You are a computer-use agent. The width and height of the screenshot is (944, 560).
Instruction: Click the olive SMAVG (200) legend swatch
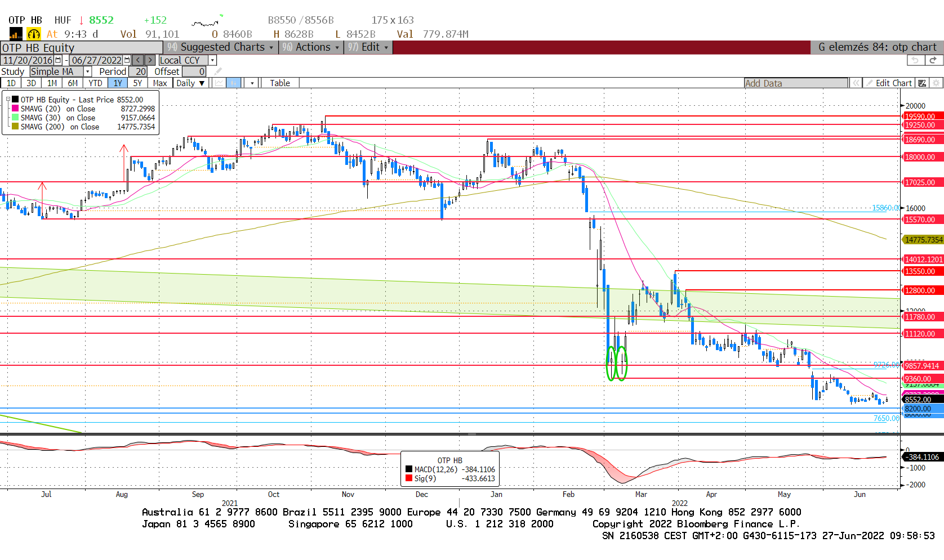(15, 126)
